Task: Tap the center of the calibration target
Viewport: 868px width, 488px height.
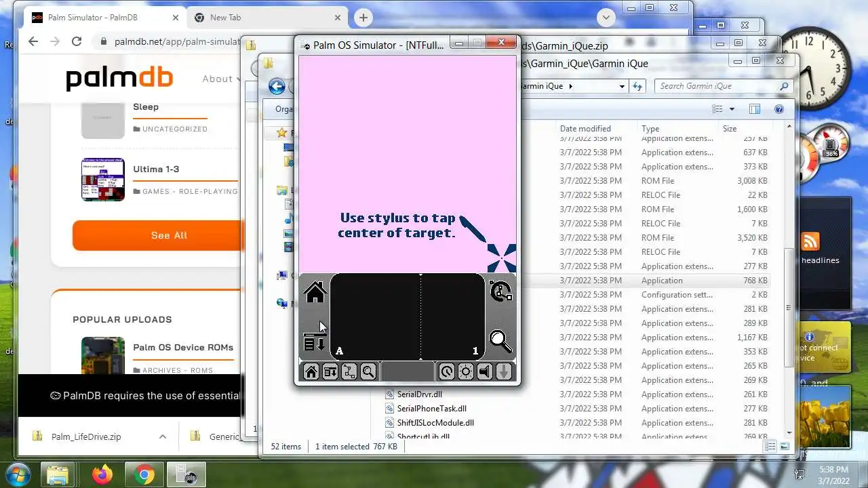Action: pos(502,258)
